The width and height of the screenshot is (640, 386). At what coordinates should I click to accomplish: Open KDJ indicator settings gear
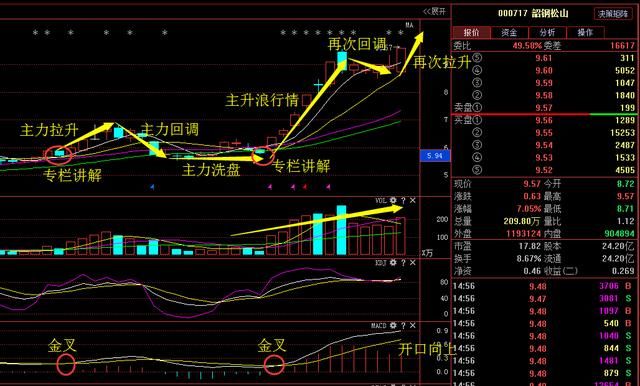pos(393,263)
